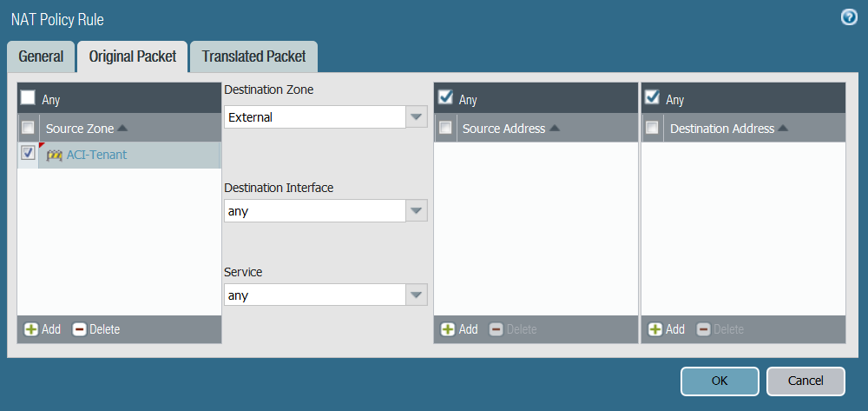Uncheck Any above Source Address

[445, 97]
